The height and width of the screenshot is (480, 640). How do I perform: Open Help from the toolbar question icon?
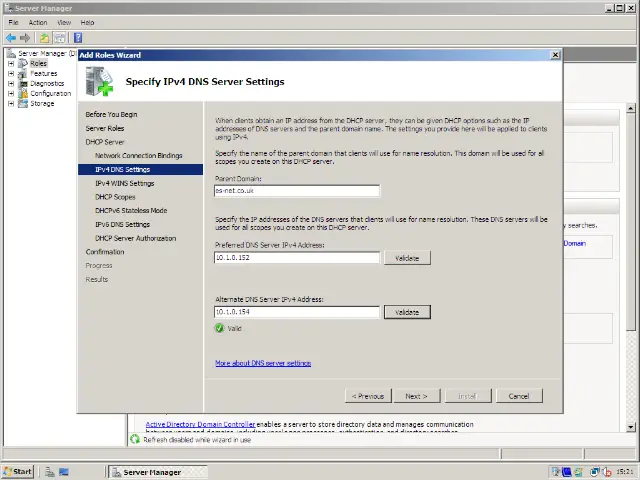[78, 38]
